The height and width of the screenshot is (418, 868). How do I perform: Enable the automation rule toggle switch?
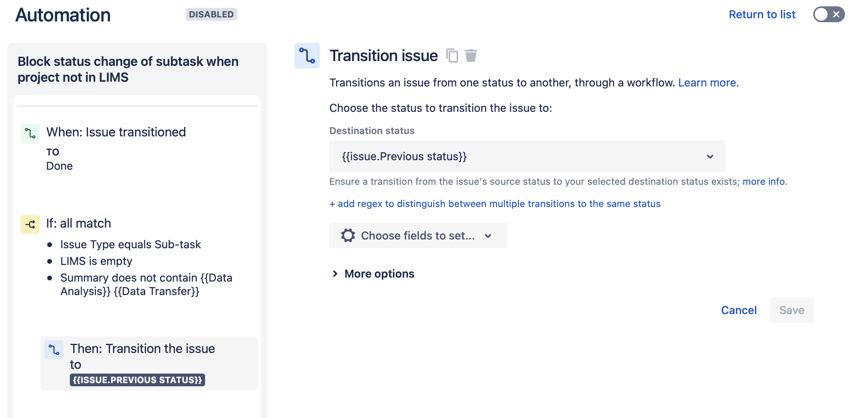(828, 14)
